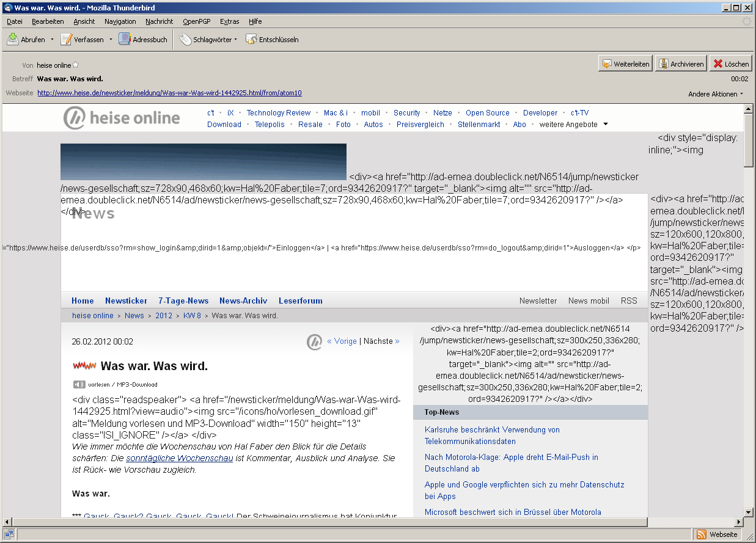Open the OpenPGP menu

tap(197, 21)
